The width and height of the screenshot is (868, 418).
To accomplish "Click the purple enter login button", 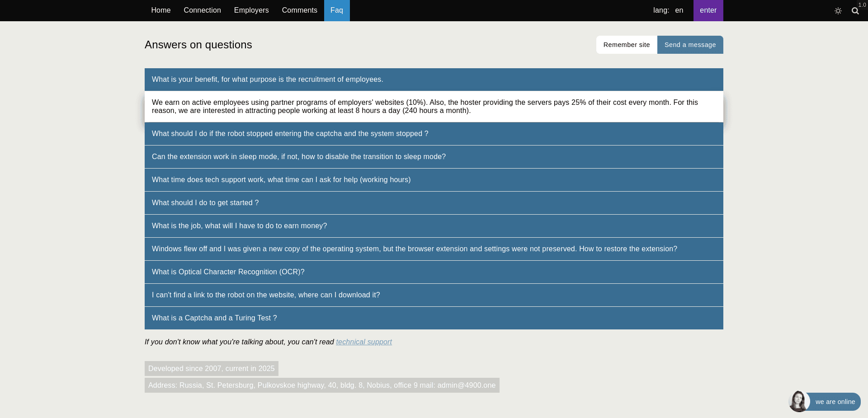I will click(x=708, y=10).
